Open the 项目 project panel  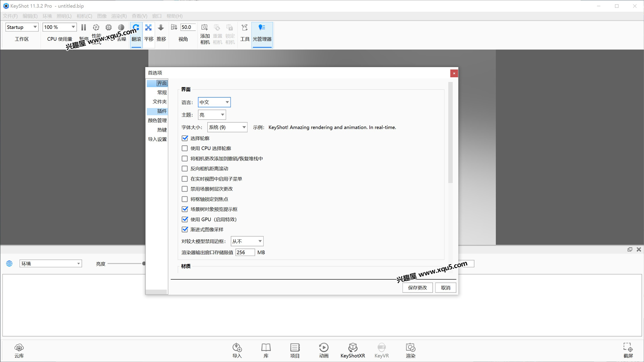[295, 350]
